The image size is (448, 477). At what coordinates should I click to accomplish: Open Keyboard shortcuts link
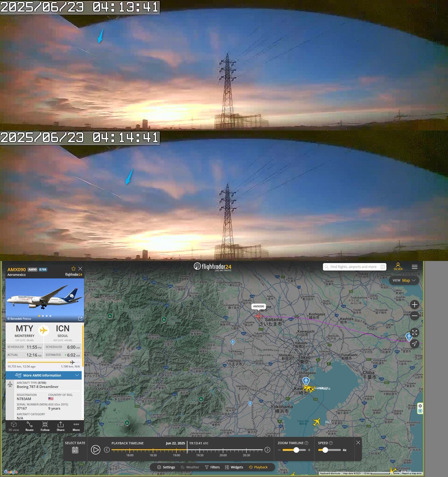[x=330, y=473]
